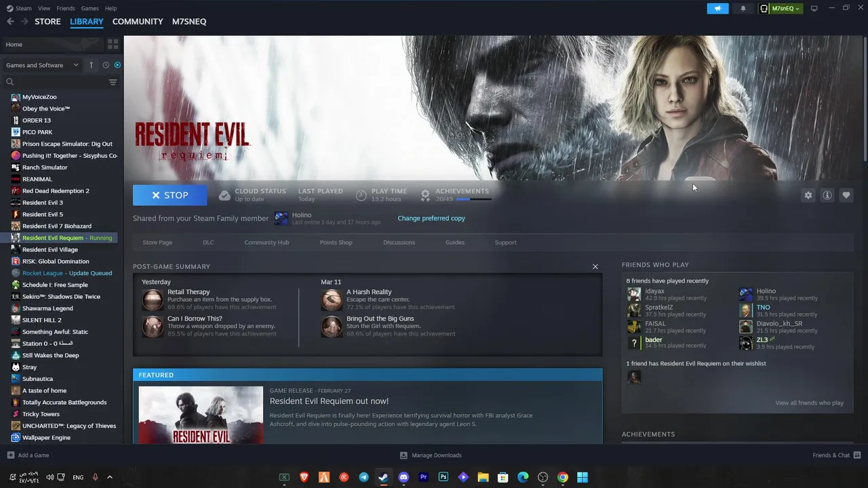Screen dimensions: 868x488
Task: Go back with the left arrow
Action: click(10, 22)
